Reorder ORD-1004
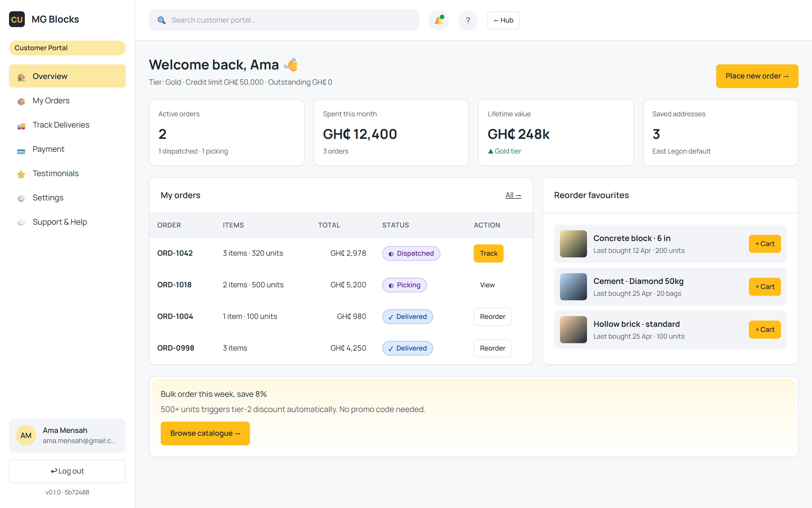The image size is (812, 508). [492, 316]
